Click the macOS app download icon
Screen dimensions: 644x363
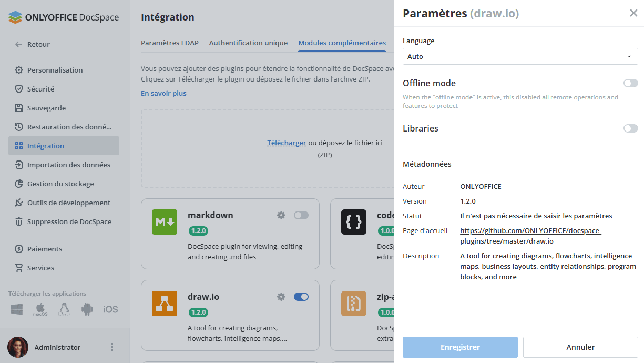(40, 309)
